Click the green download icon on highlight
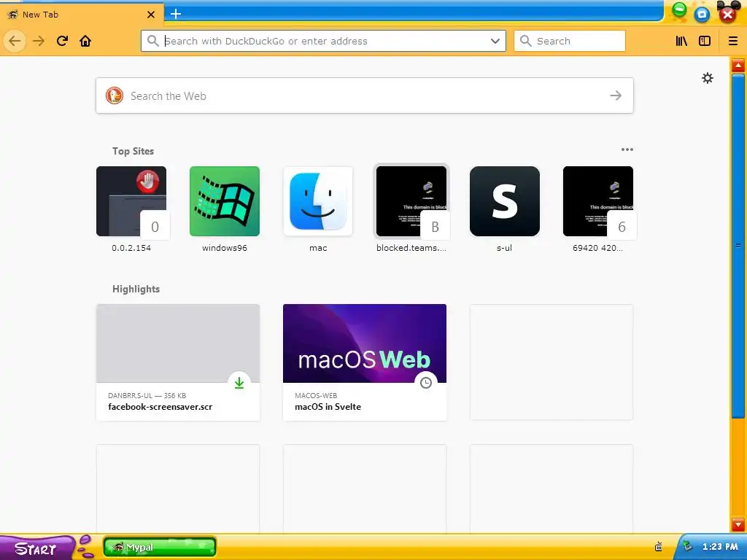747x560 pixels. (239, 383)
